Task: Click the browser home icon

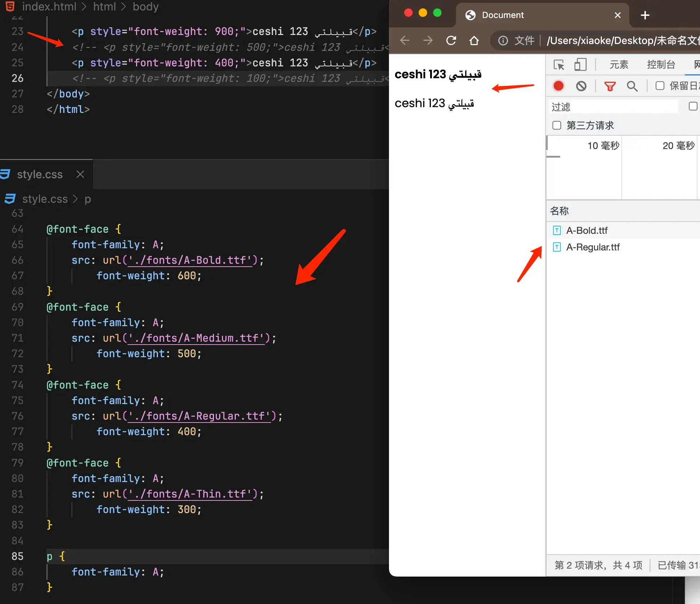Action: point(474,40)
